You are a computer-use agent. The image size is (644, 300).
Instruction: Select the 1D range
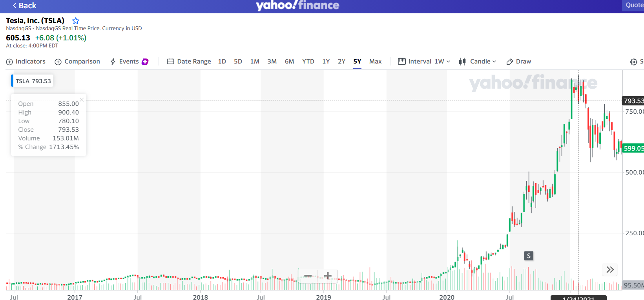pyautogui.click(x=222, y=62)
